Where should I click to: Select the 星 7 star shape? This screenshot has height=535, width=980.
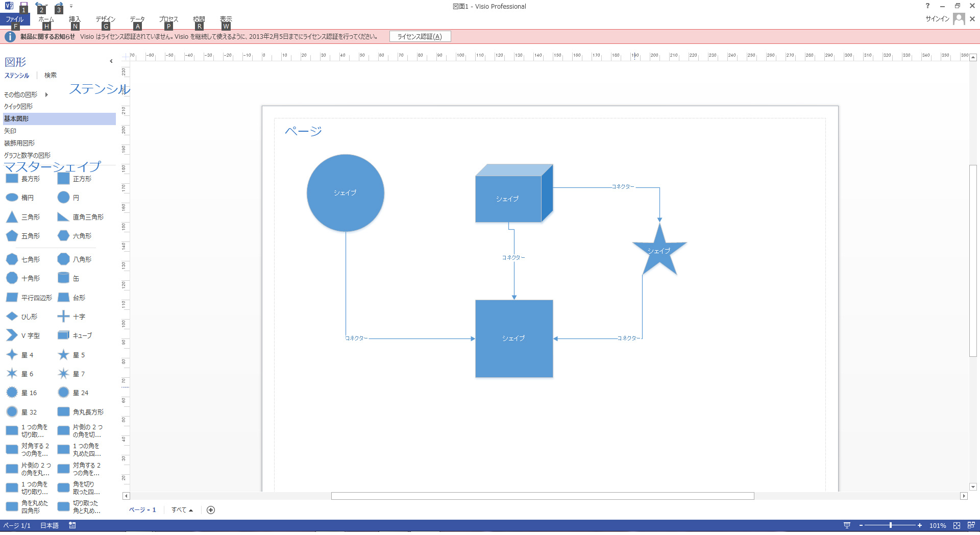[71, 374]
